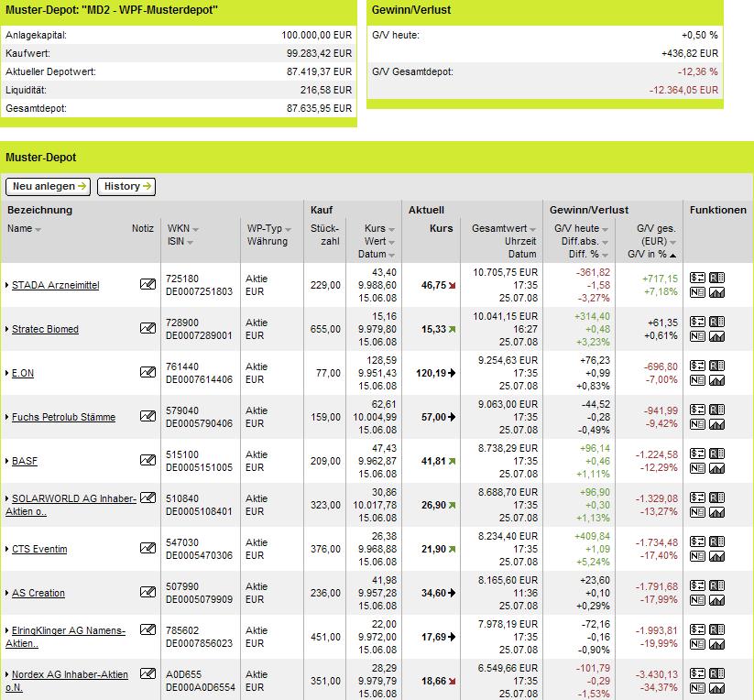This screenshot has width=754, height=700.
Task: Sort by purchase Datum column arrow
Action: pyautogui.click(x=392, y=256)
